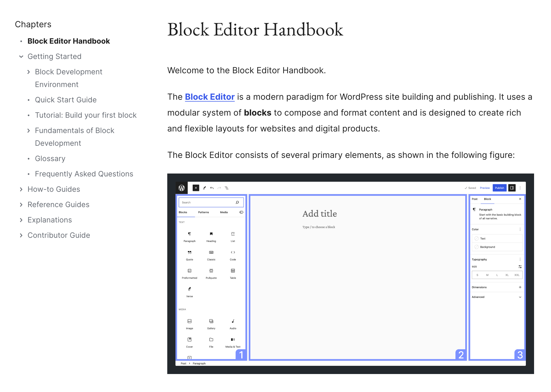Switch to the Post tab in sidebar
The height and width of the screenshot is (392, 551).
[x=475, y=199]
